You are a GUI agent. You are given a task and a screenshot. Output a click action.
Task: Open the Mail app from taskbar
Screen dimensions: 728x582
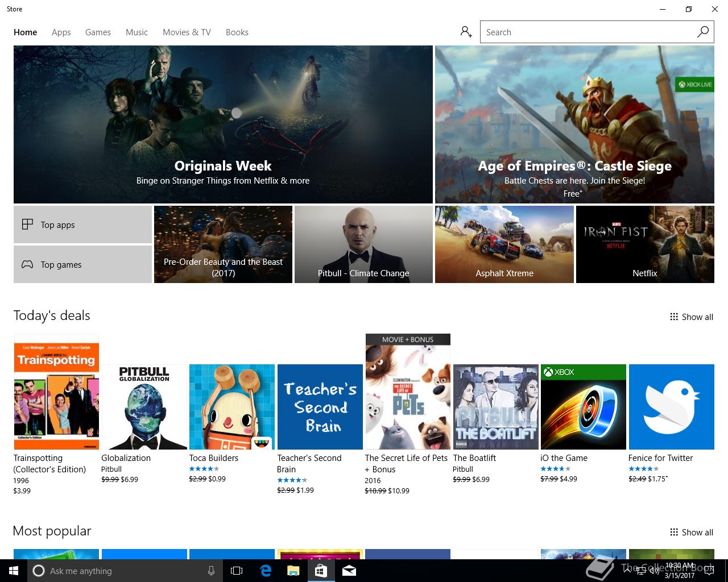[349, 571]
